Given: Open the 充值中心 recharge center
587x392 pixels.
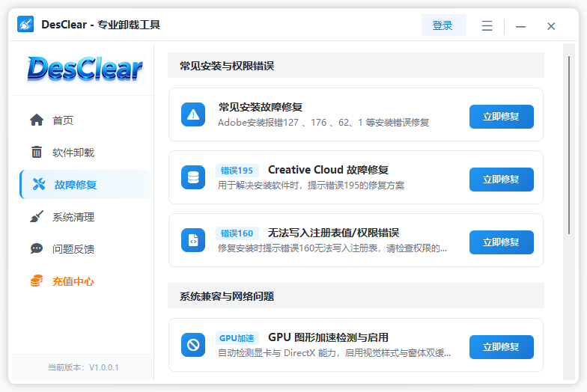Looking at the screenshot, I should (85, 281).
